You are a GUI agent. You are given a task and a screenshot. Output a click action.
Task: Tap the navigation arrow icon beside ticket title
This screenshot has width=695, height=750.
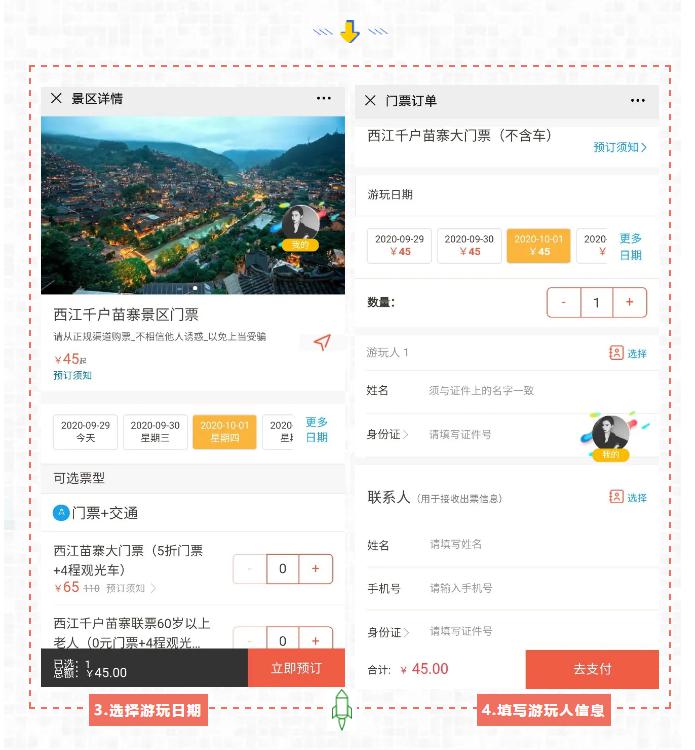coord(322,343)
